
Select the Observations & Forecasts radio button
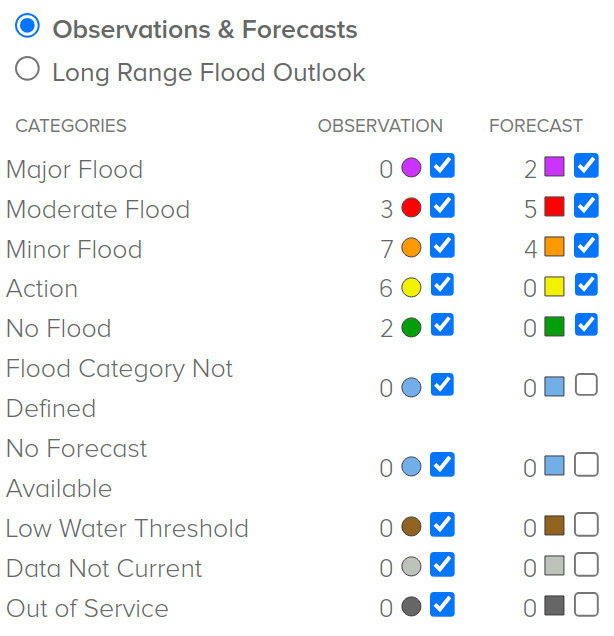27,26
